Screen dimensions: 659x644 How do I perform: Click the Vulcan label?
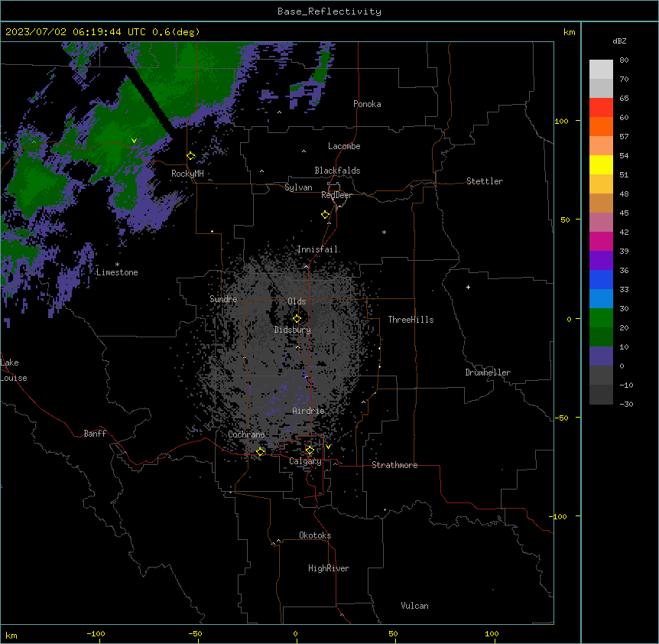pyautogui.click(x=415, y=606)
